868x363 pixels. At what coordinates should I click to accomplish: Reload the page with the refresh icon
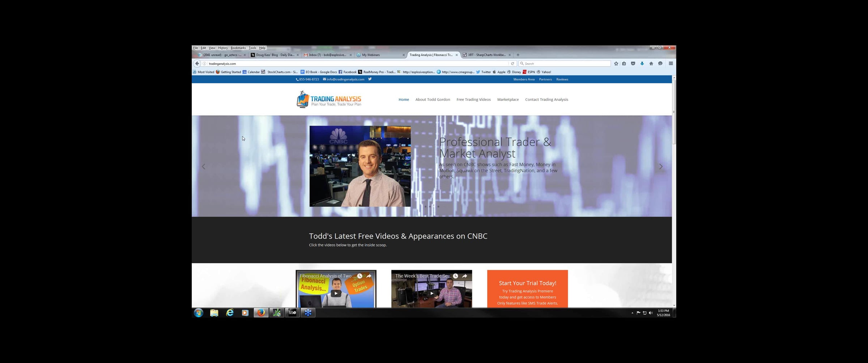(512, 64)
